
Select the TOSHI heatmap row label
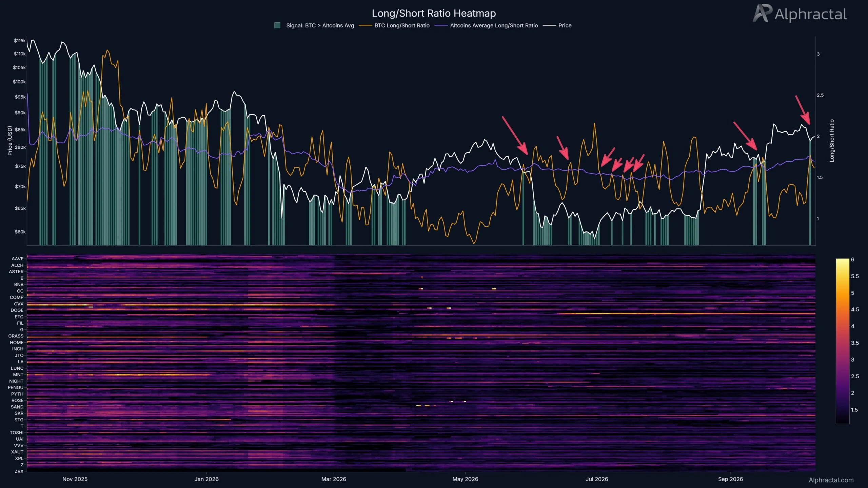tap(17, 432)
